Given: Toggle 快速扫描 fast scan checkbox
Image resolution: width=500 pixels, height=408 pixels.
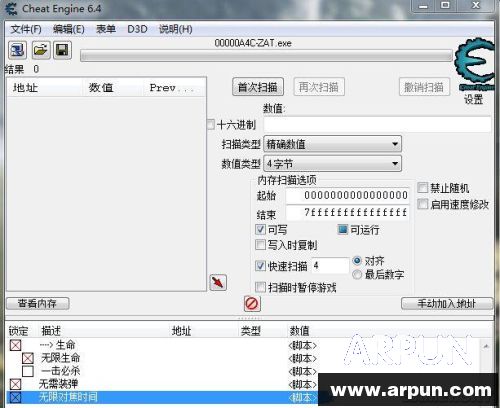Looking at the screenshot, I should [x=260, y=266].
